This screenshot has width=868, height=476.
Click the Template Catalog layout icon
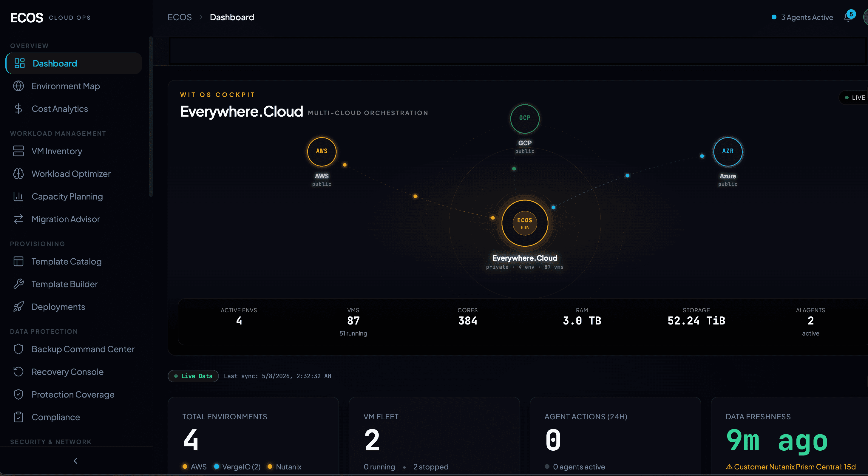pyautogui.click(x=18, y=262)
